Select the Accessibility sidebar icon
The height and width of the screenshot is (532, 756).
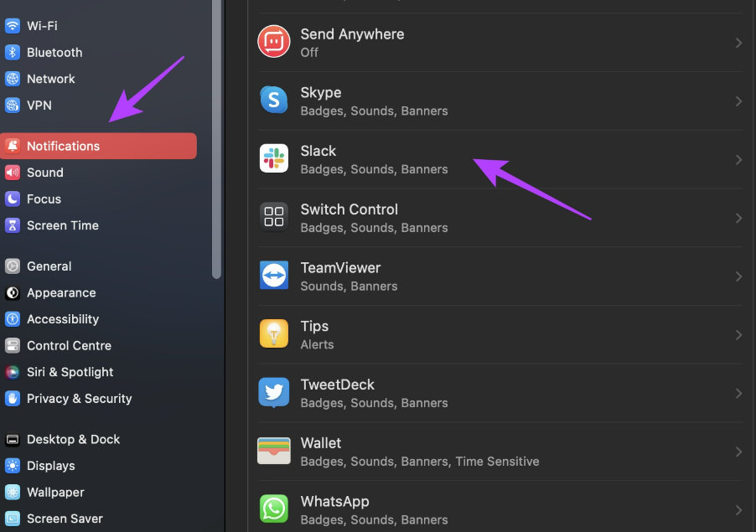click(x=13, y=319)
